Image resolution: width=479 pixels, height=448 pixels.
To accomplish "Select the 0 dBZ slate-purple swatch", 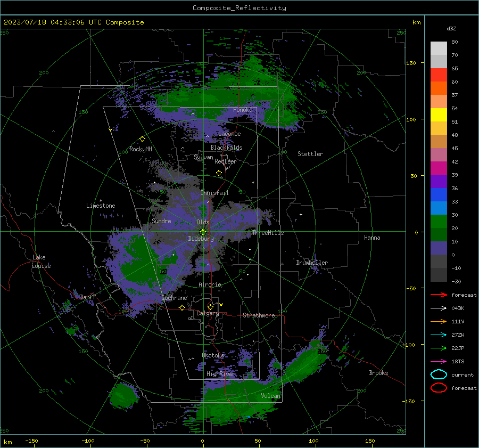I will click(439, 248).
